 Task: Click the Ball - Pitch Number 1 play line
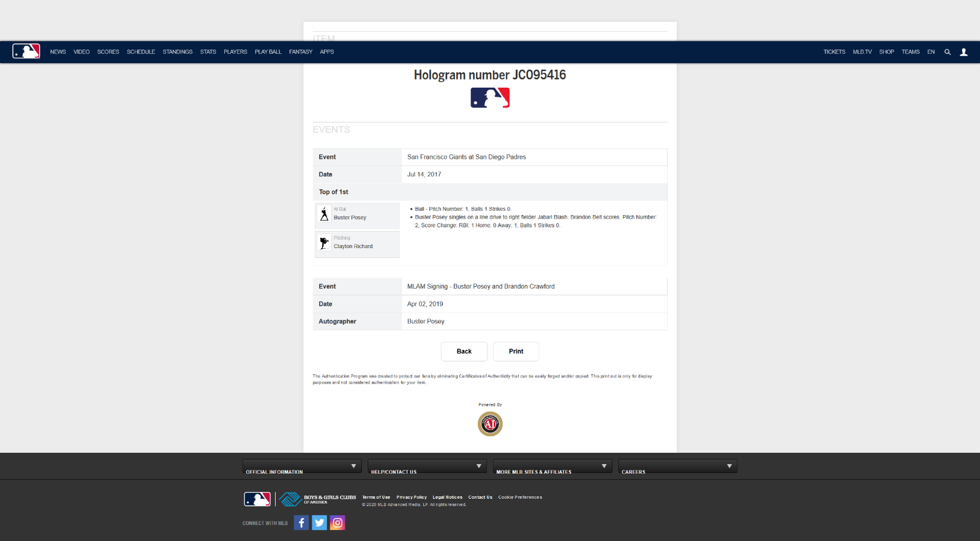point(463,209)
